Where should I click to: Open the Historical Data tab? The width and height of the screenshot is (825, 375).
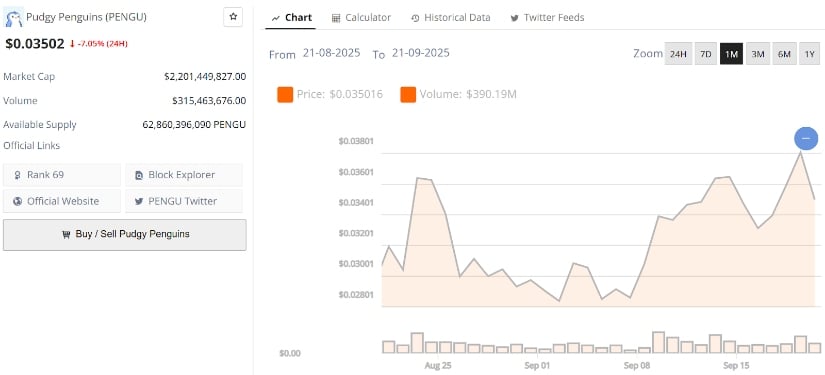[x=451, y=17]
